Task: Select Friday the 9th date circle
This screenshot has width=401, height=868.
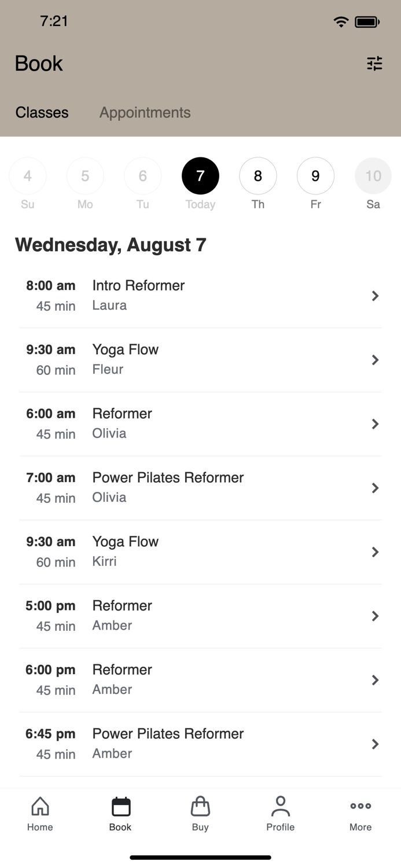Action: pos(315,175)
